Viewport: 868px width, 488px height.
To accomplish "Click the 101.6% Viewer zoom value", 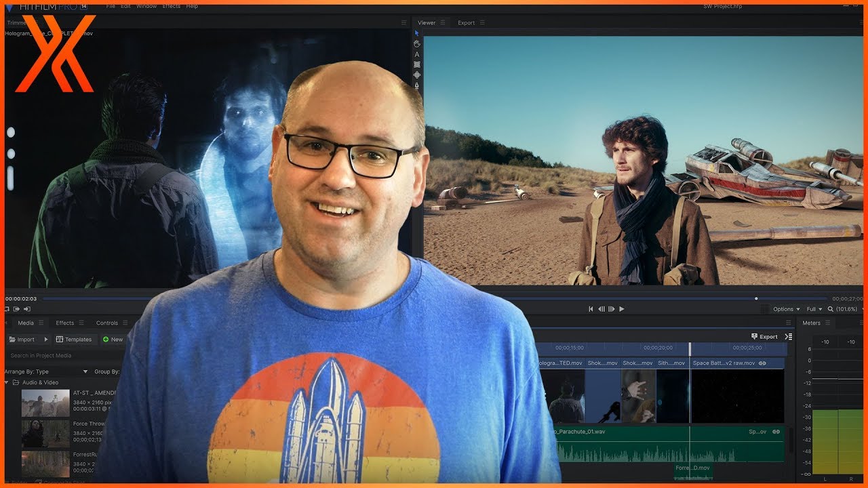I will point(847,309).
